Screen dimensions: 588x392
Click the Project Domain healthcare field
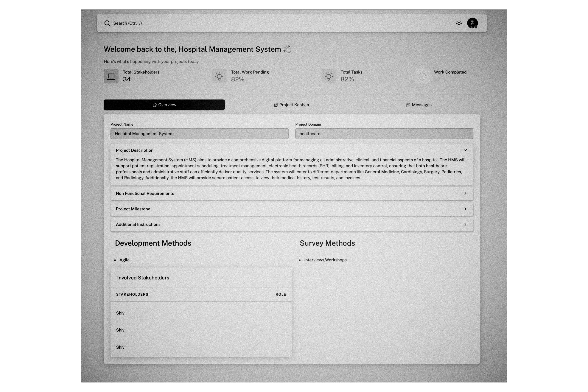coord(384,134)
